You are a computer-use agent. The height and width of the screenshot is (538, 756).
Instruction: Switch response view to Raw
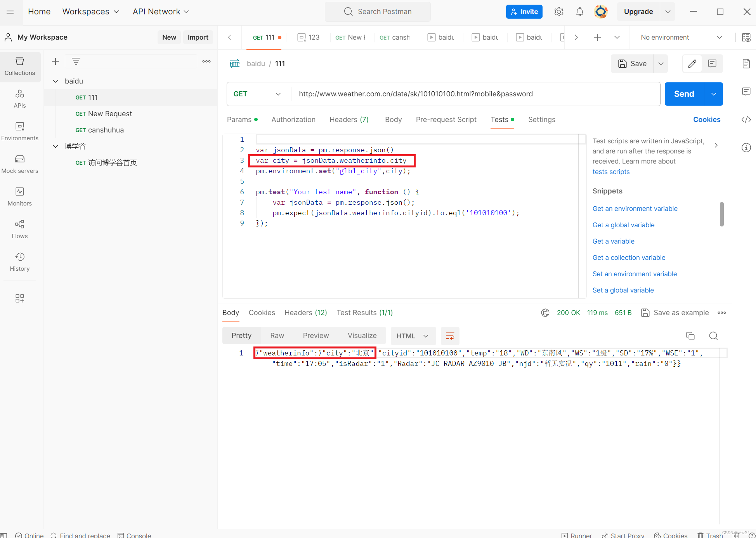tap(277, 336)
